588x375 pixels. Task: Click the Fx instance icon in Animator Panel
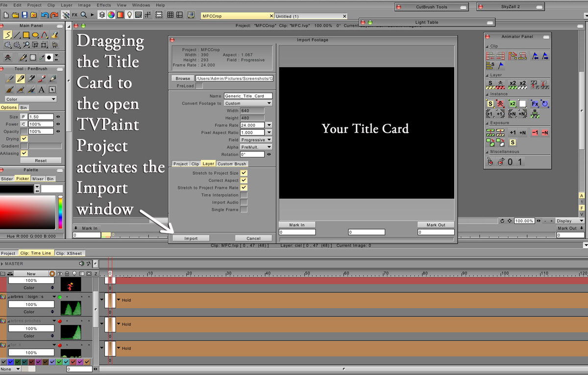[x=535, y=104]
